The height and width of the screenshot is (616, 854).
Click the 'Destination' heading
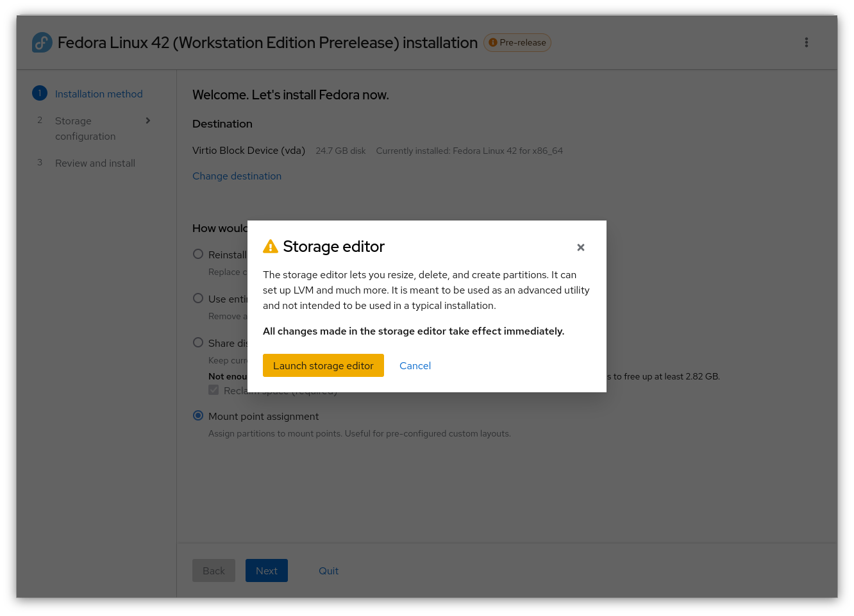pos(222,124)
